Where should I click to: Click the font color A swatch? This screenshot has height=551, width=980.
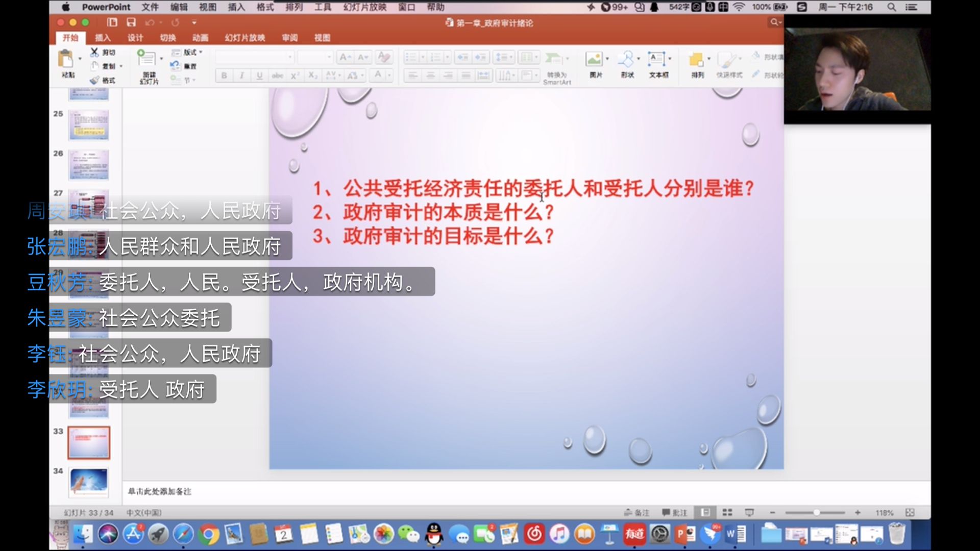[378, 76]
